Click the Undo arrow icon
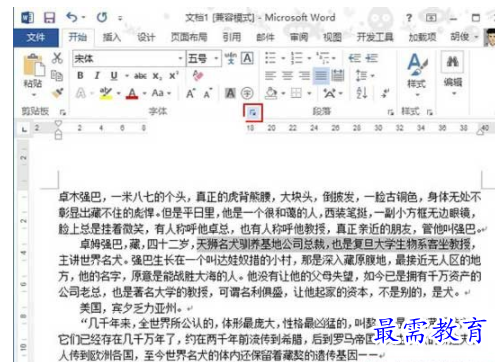Screen dimensions: 495x362 coord(72,17)
